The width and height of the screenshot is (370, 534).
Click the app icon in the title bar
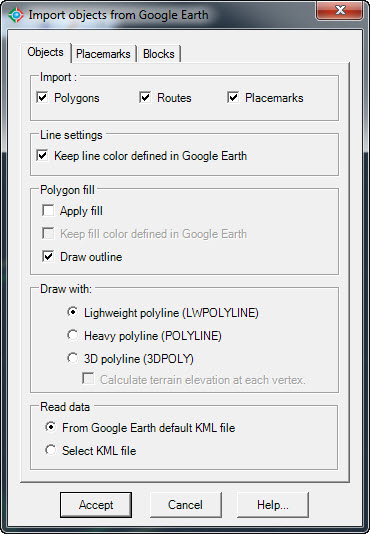[x=16, y=15]
